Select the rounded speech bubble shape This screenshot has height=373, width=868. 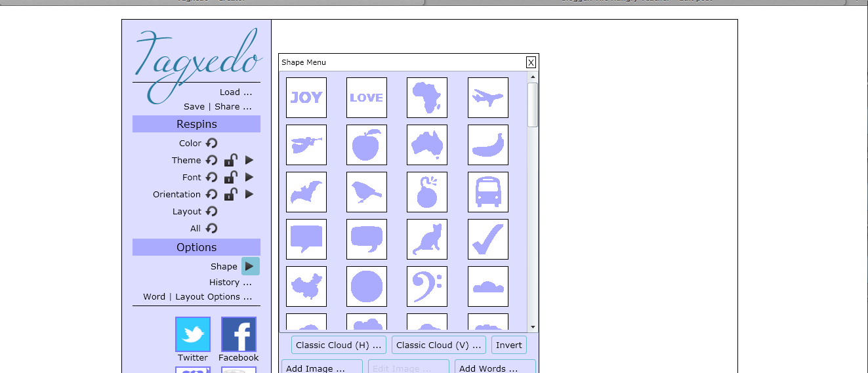tap(367, 239)
